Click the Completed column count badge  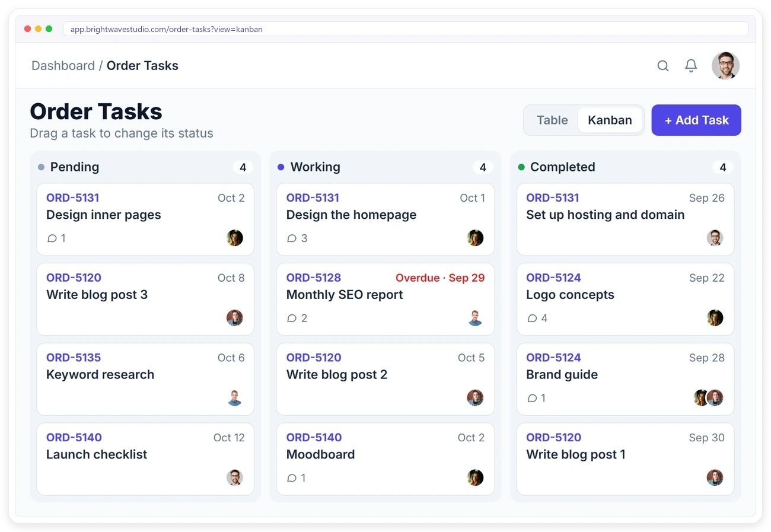[722, 167]
